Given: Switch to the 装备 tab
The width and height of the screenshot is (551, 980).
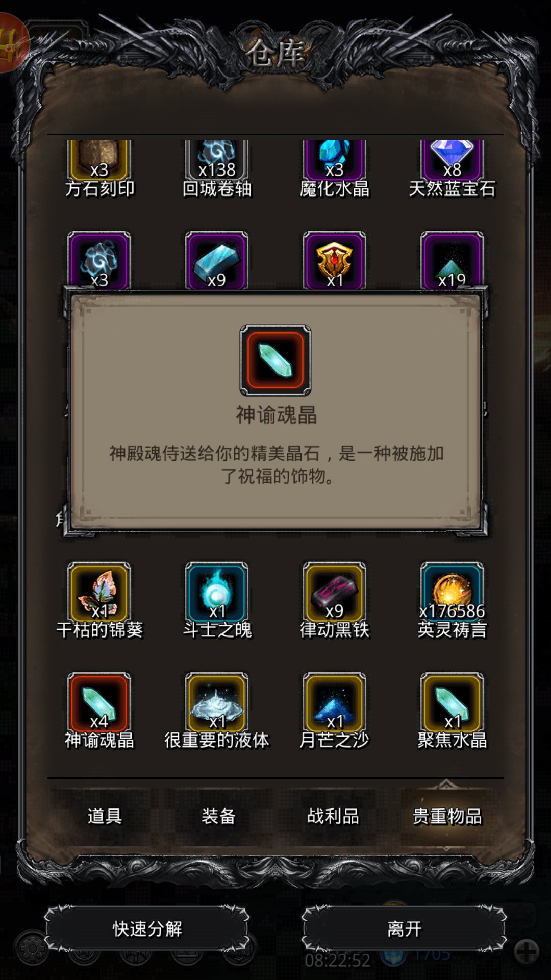Looking at the screenshot, I should [218, 816].
